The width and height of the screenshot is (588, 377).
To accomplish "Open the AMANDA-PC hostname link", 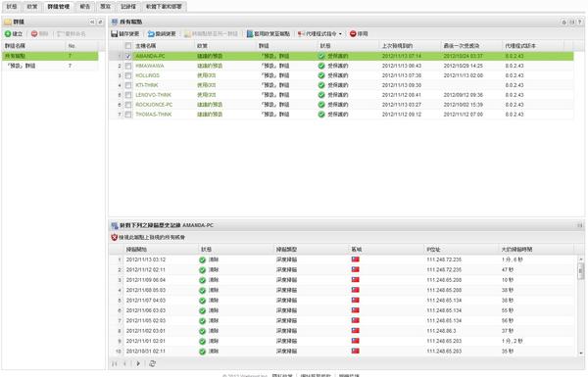I will tap(150, 56).
